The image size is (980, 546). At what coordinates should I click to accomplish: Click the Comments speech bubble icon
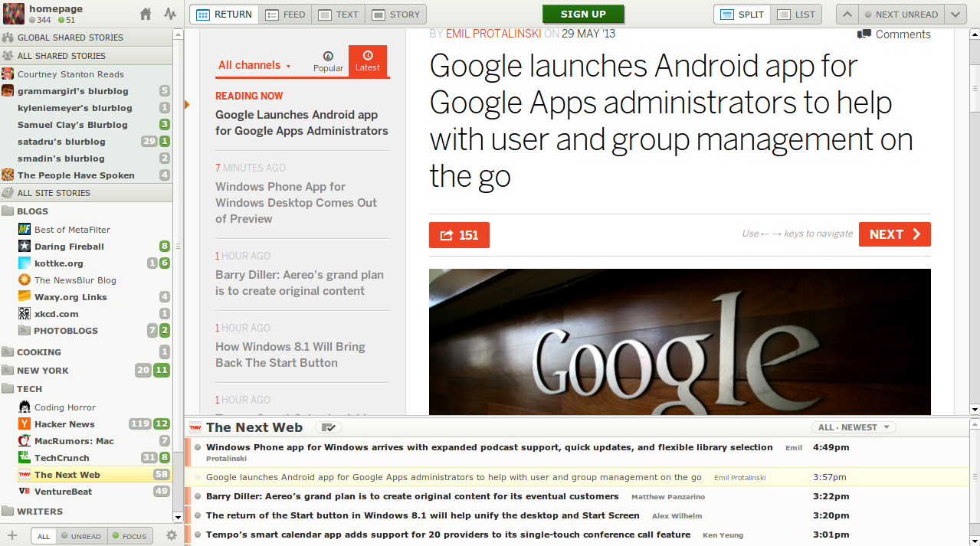click(x=864, y=34)
